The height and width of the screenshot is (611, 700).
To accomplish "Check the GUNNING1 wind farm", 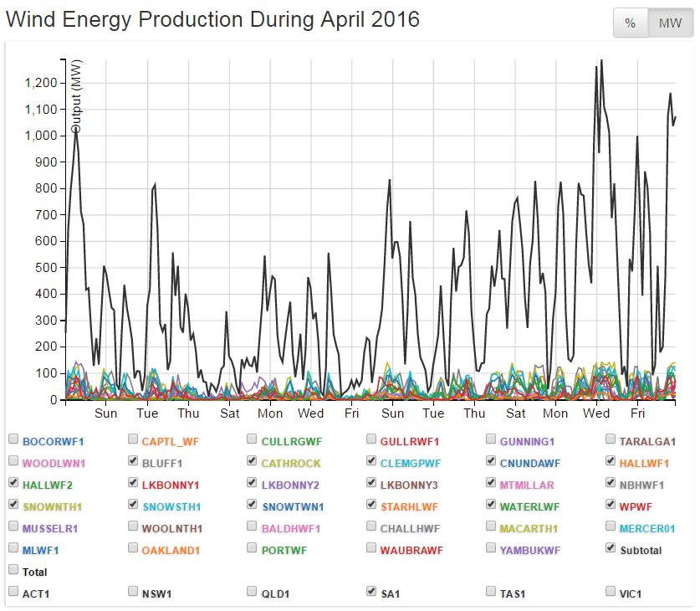I will (x=491, y=437).
